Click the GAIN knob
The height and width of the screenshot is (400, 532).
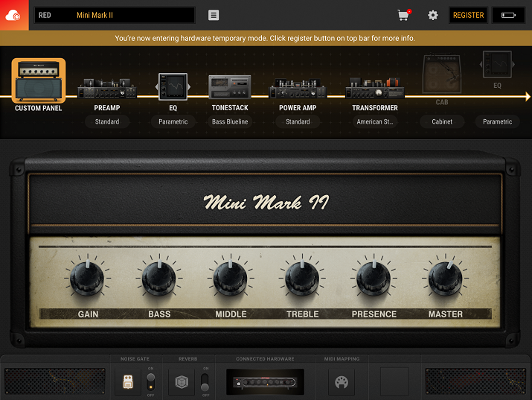pos(88,279)
